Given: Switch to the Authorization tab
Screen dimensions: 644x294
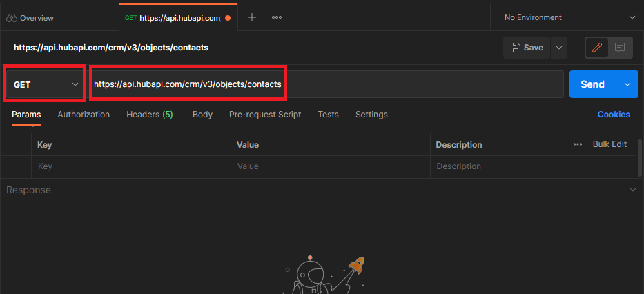Looking at the screenshot, I should coord(84,115).
